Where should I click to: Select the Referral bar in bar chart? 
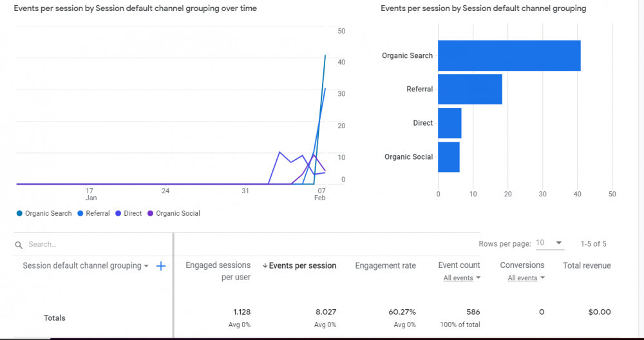click(x=469, y=89)
